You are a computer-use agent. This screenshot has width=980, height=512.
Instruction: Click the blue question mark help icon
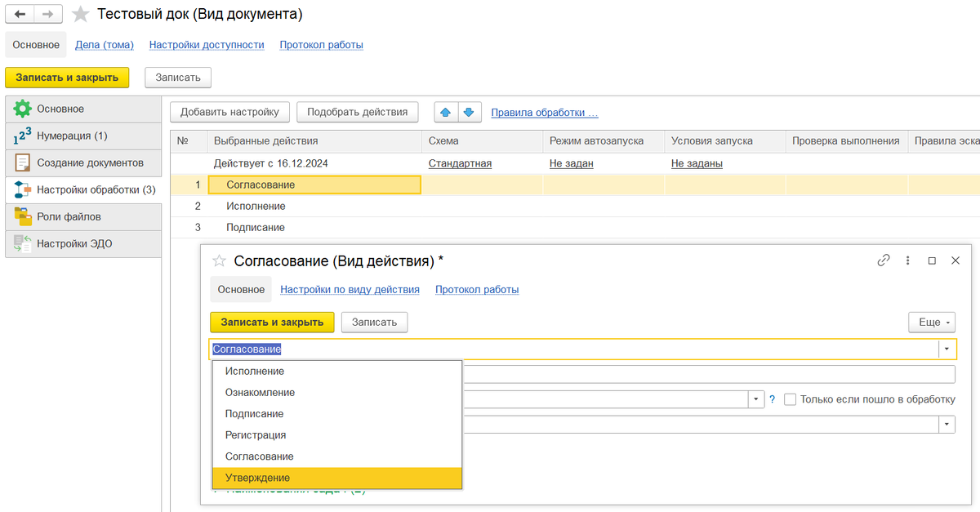click(x=772, y=399)
